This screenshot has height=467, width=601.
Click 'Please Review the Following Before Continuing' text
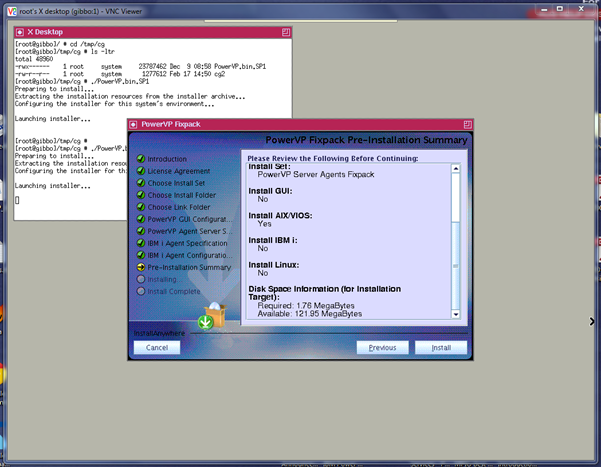click(333, 158)
